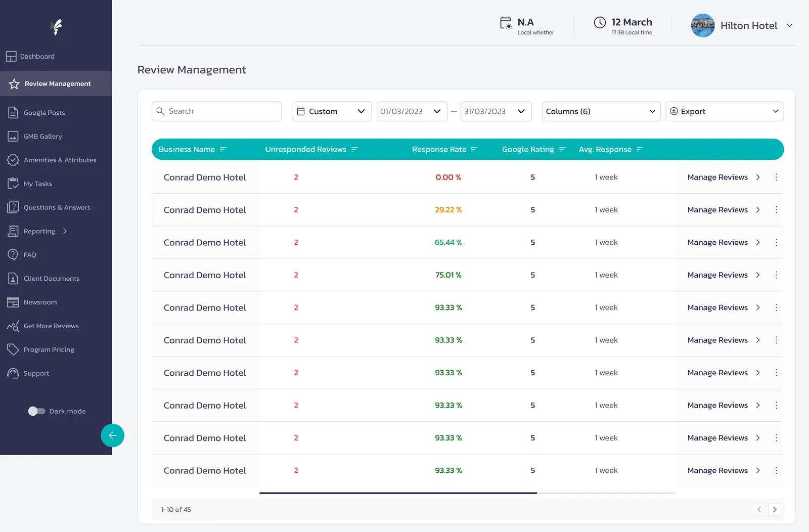Toggle Dark mode switch

point(36,411)
